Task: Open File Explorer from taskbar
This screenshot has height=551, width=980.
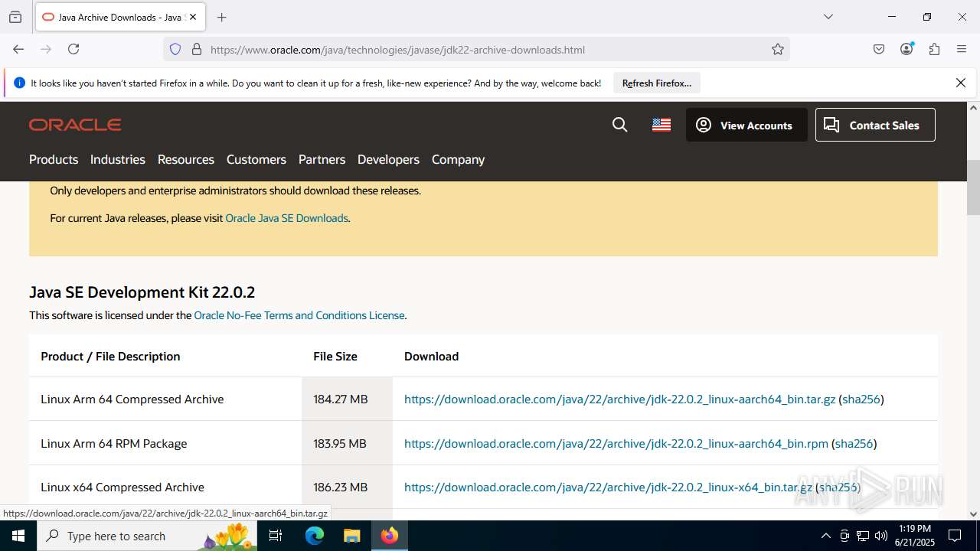Action: tap(351, 536)
